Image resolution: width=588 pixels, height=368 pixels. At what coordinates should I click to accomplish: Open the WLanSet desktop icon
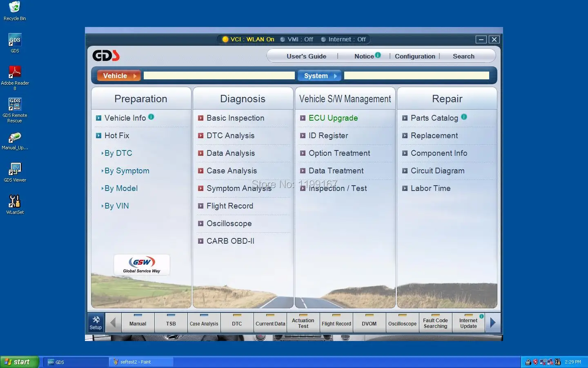pos(15,204)
